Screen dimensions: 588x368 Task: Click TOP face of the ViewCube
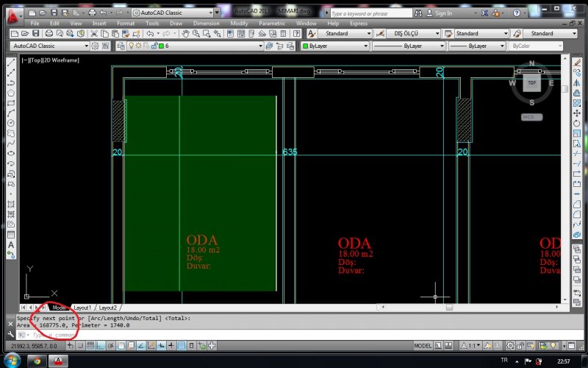(x=531, y=82)
